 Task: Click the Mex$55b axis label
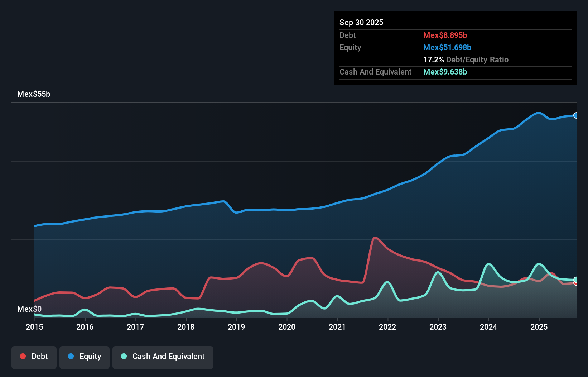(x=34, y=94)
